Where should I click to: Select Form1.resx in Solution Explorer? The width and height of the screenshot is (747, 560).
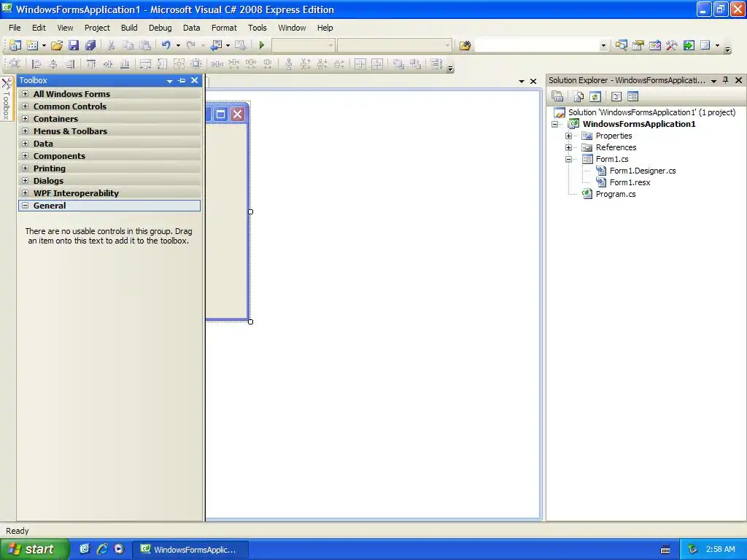pyautogui.click(x=630, y=182)
